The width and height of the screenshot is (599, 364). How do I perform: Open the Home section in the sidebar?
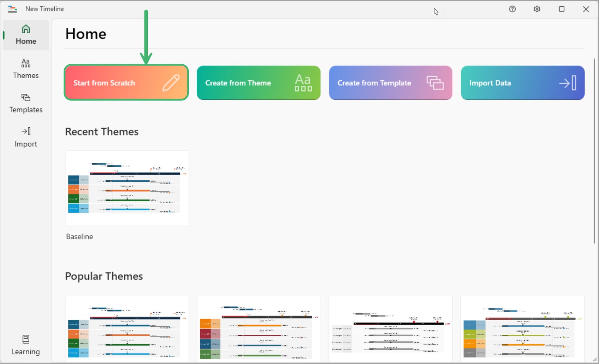(25, 34)
